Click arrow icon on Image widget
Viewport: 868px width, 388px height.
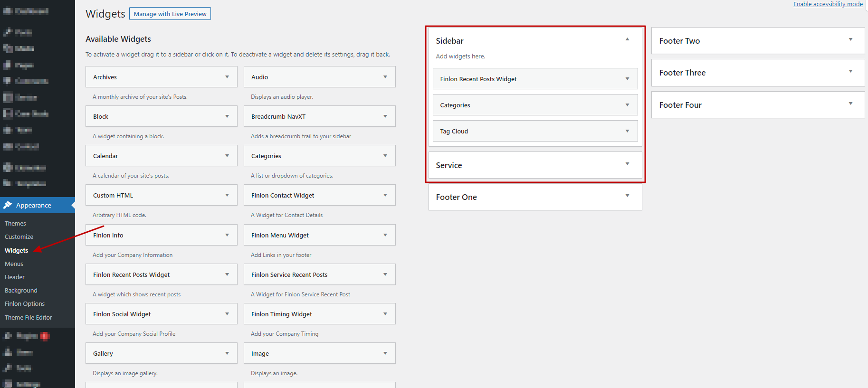[x=385, y=353]
